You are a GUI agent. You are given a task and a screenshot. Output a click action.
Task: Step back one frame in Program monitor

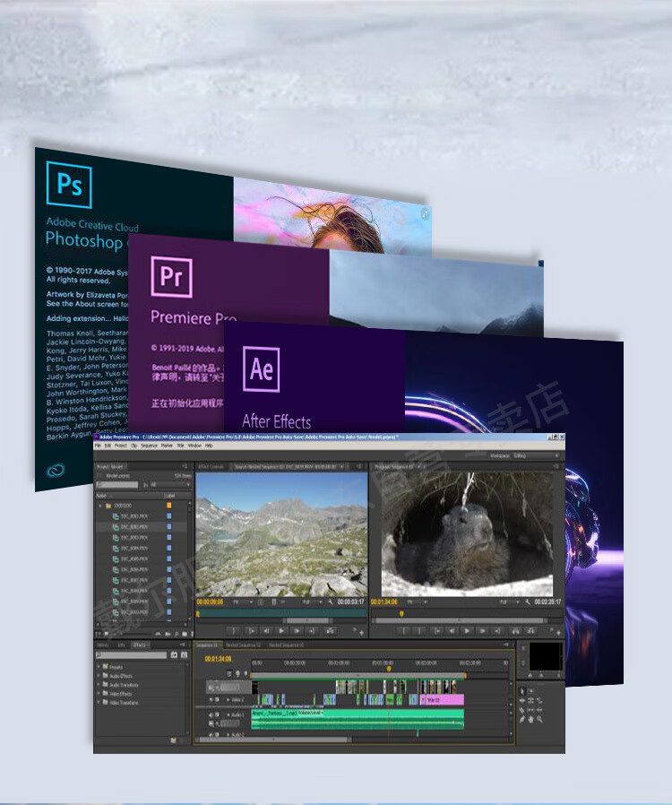(x=452, y=631)
